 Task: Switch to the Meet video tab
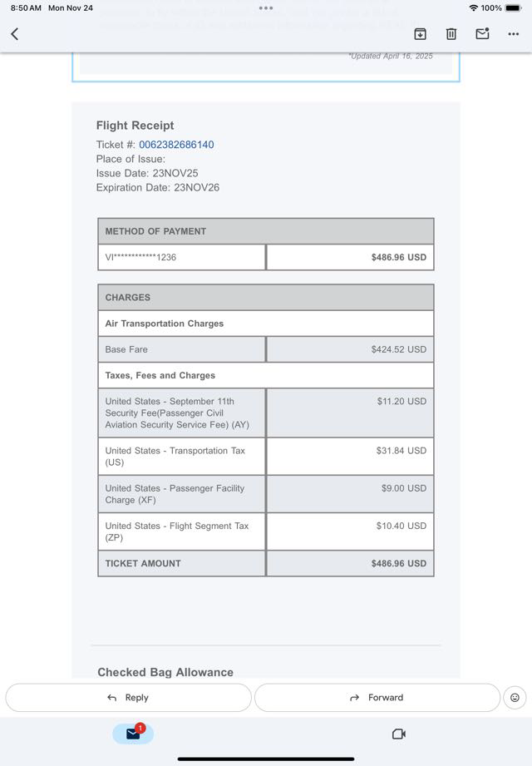coord(398,734)
